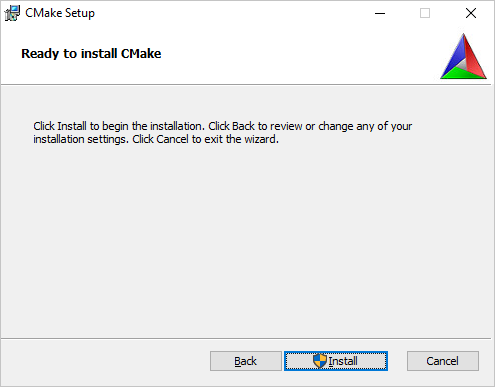Select the Ready to install CMake heading
Screen dimensions: 495x387
tap(91, 54)
